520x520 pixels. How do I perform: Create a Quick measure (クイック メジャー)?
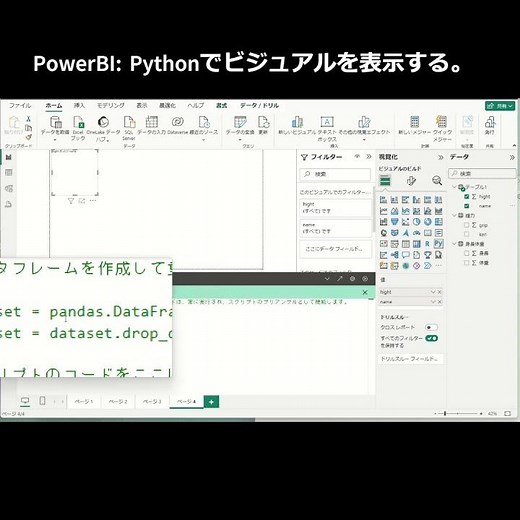(442, 122)
